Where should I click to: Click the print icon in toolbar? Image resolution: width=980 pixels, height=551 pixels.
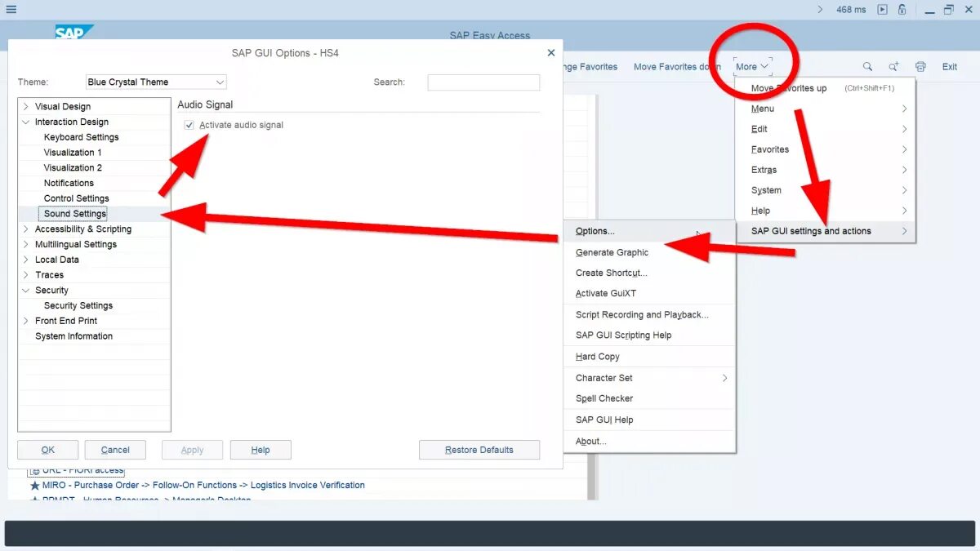[921, 67]
